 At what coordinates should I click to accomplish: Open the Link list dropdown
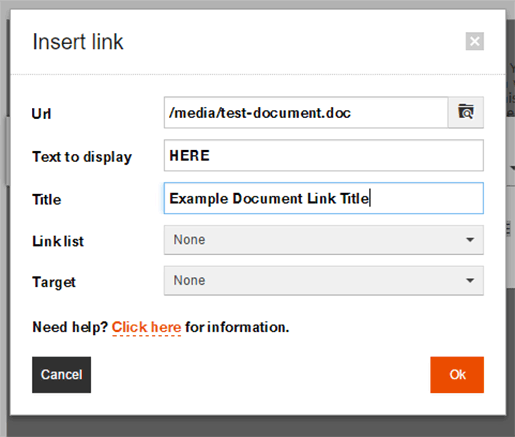click(x=324, y=240)
